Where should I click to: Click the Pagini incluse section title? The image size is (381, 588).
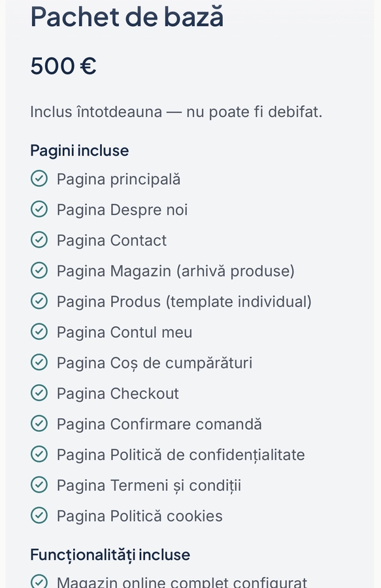pos(80,151)
